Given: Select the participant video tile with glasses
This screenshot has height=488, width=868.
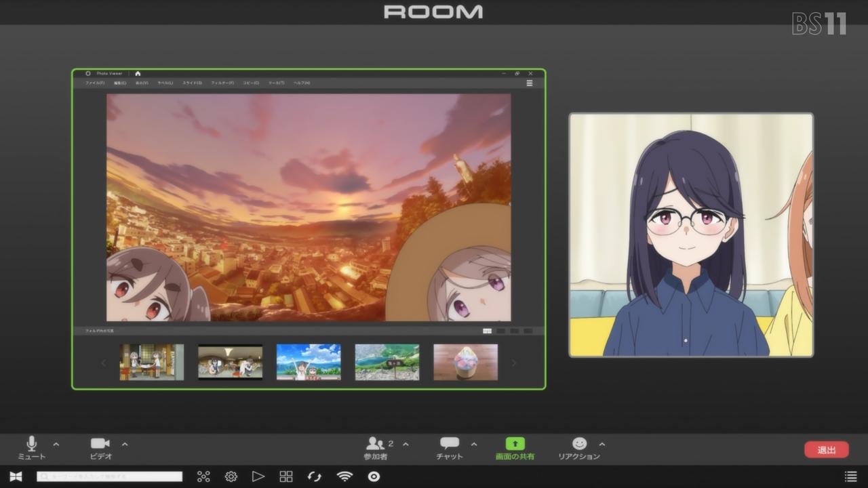Looking at the screenshot, I should coord(690,235).
